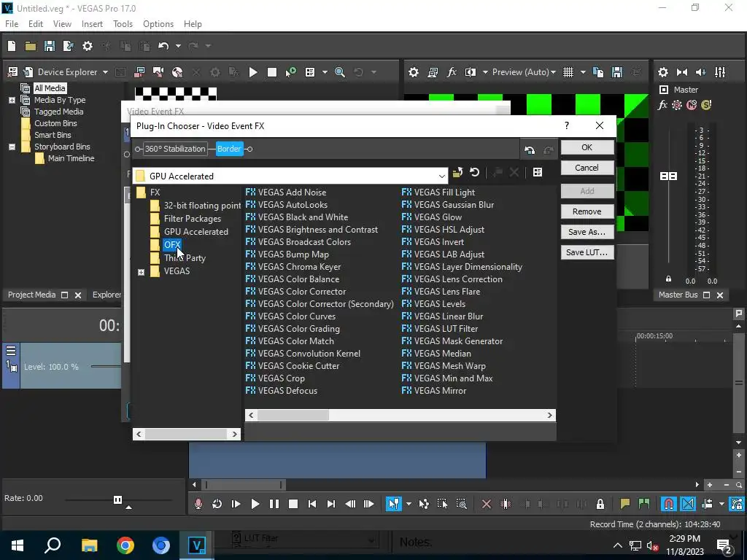Open Video Preview settings gear icon
The image size is (747, 560).
point(414,72)
